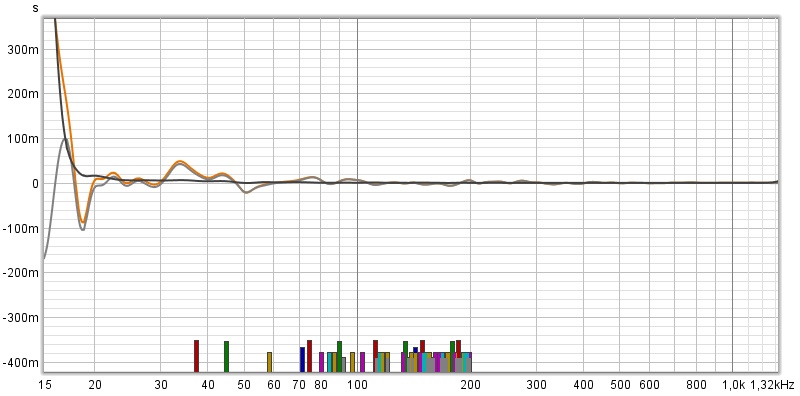Select the blue mode bar at 70 Hz

pyautogui.click(x=302, y=360)
